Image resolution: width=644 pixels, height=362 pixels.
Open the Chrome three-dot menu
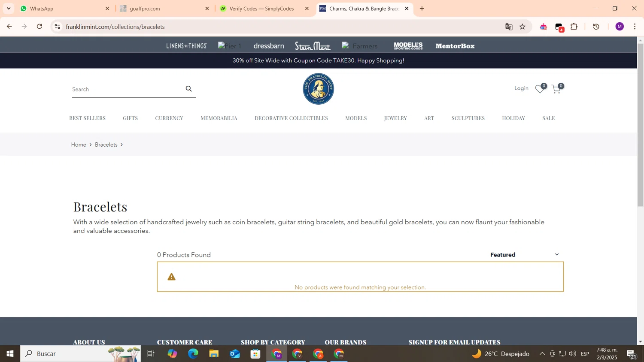tap(635, 27)
